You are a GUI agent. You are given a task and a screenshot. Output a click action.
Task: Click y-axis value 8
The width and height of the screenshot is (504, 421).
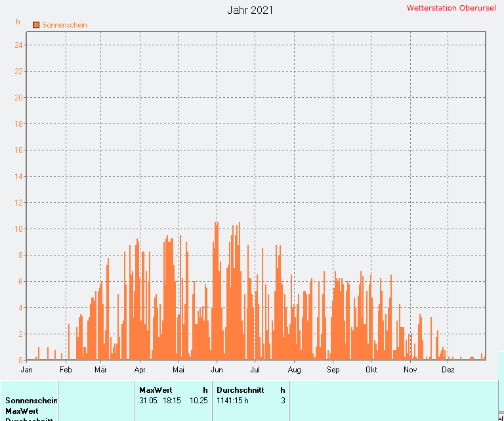point(20,255)
